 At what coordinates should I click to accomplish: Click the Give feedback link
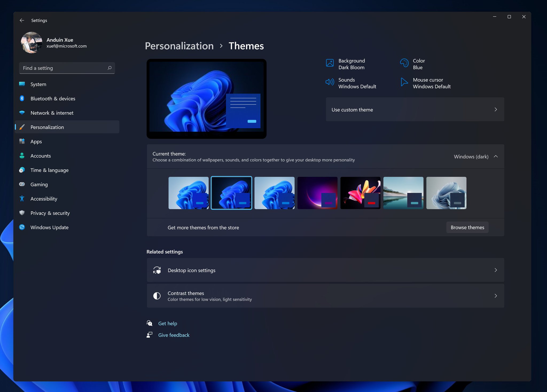[174, 335]
